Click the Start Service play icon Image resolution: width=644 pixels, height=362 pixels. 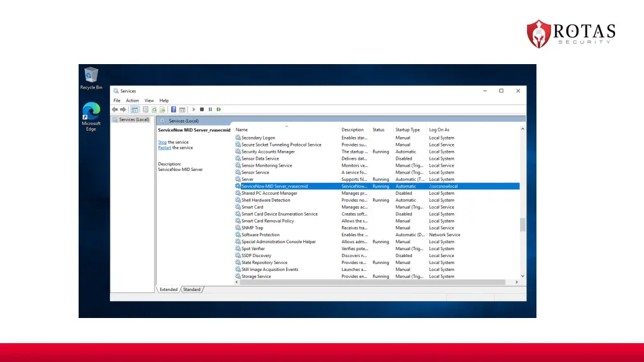194,109
